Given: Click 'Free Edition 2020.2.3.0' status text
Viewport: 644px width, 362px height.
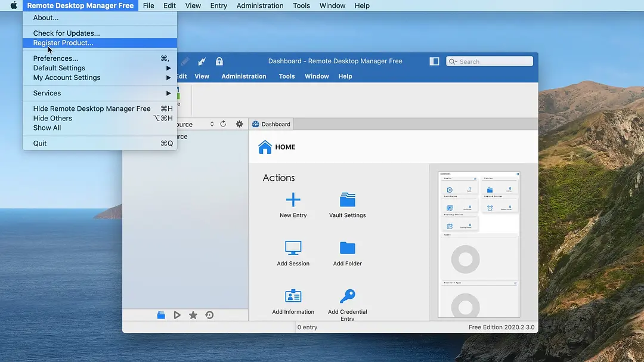Looking at the screenshot, I should coord(501,327).
